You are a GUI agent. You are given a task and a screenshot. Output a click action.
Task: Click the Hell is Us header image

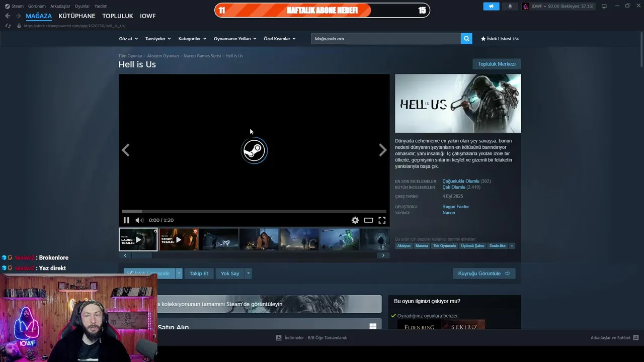tap(458, 104)
